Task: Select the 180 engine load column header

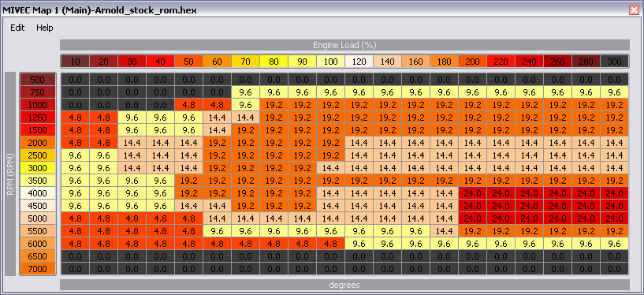Action: click(444, 62)
